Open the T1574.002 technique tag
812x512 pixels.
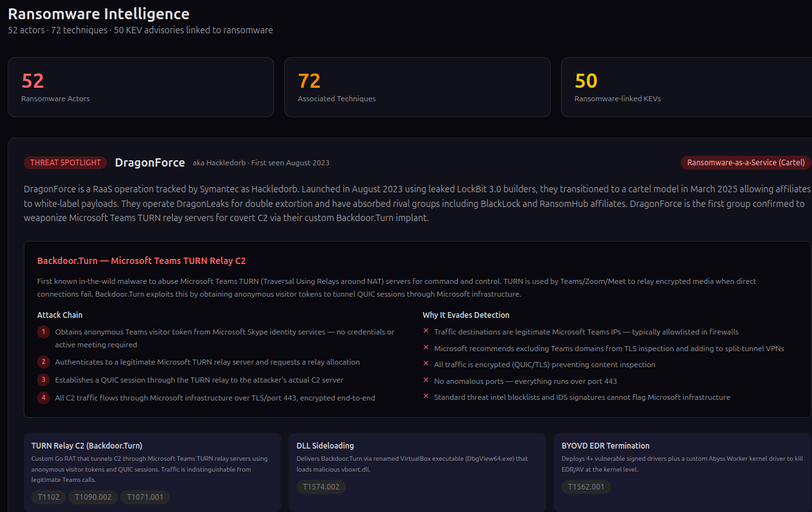coord(321,487)
